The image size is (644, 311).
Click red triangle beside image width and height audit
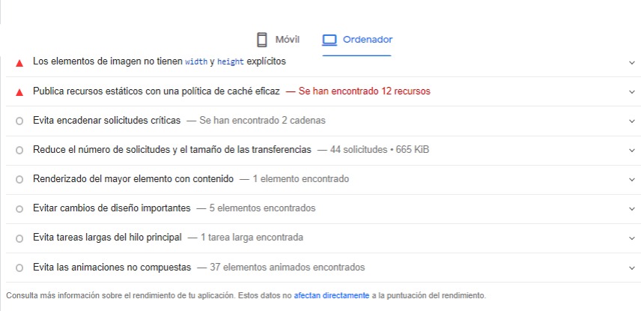(x=19, y=63)
